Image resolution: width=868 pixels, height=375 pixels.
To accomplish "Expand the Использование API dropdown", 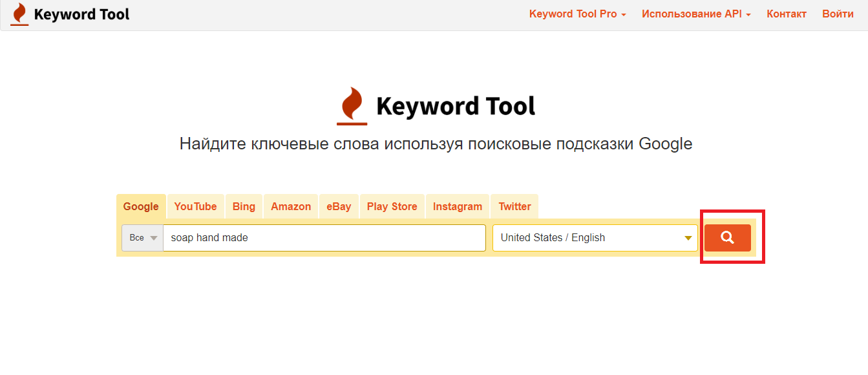I will 695,14.
